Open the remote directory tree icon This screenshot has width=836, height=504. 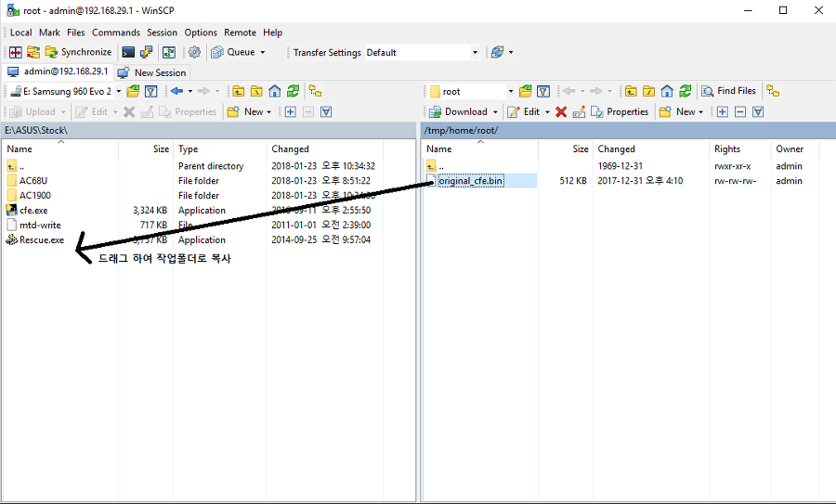772,91
